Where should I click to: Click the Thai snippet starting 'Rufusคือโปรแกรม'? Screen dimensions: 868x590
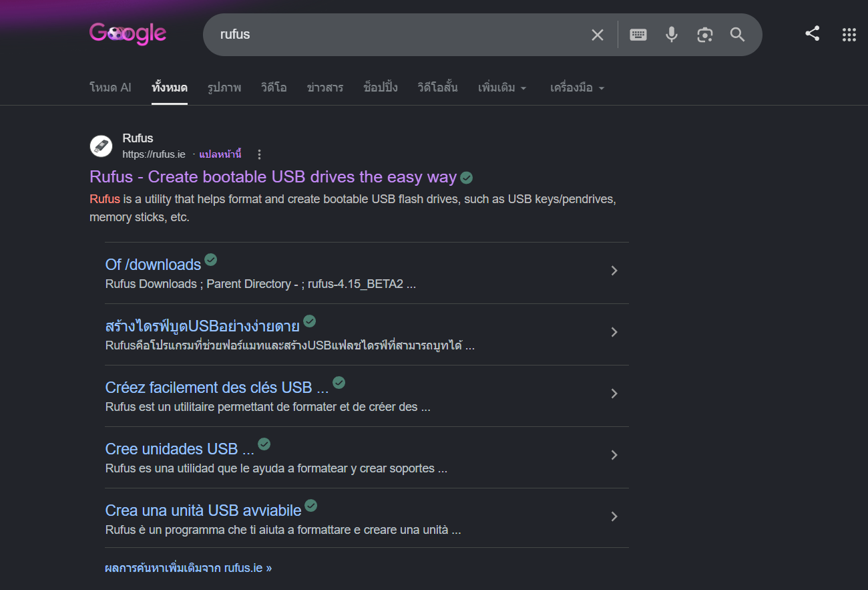(x=290, y=345)
